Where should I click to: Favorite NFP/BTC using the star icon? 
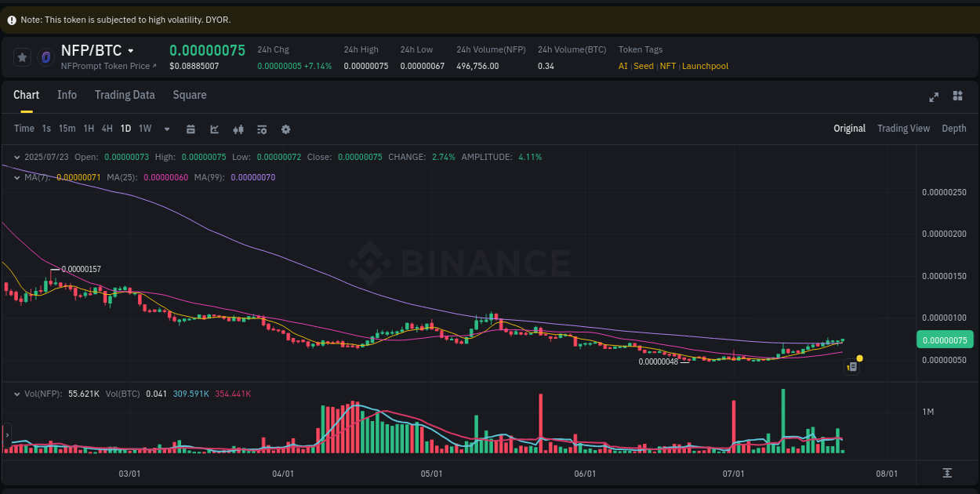coord(22,56)
